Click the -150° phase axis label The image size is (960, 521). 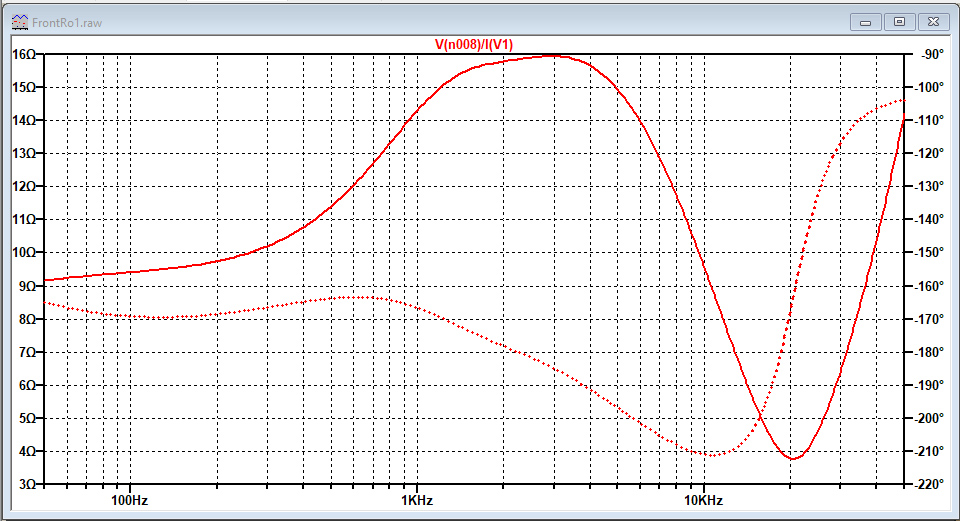coord(929,253)
